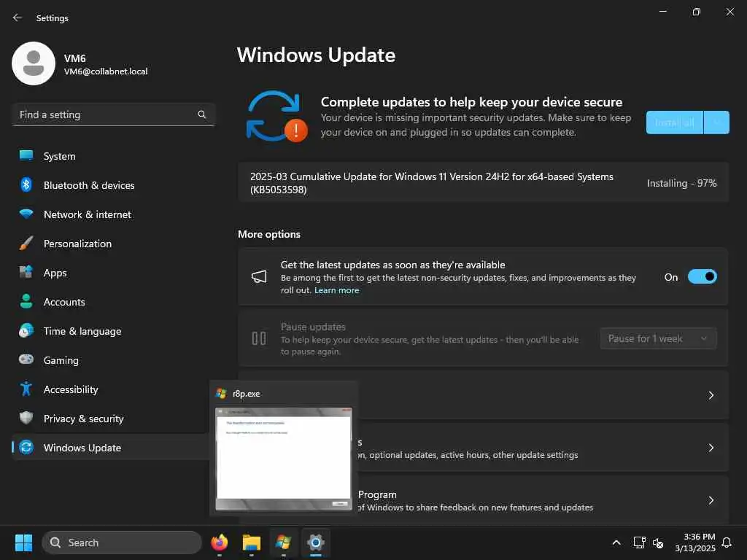The height and width of the screenshot is (560, 747).
Task: Click the System monitor icon in sidebar
Action: click(26, 156)
